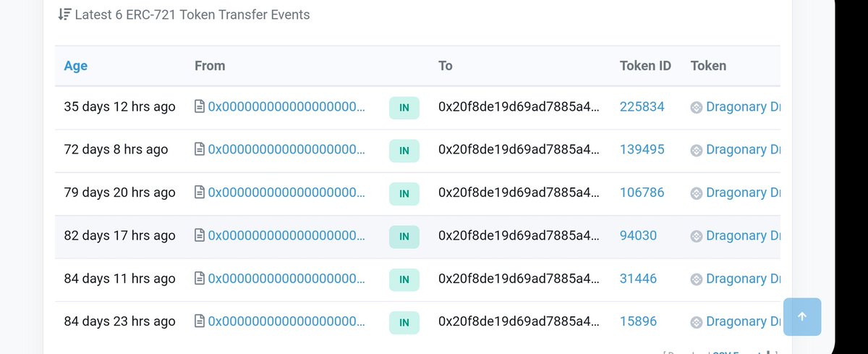Click the scroll-to-top arrow button
868x354 pixels.
coord(802,317)
